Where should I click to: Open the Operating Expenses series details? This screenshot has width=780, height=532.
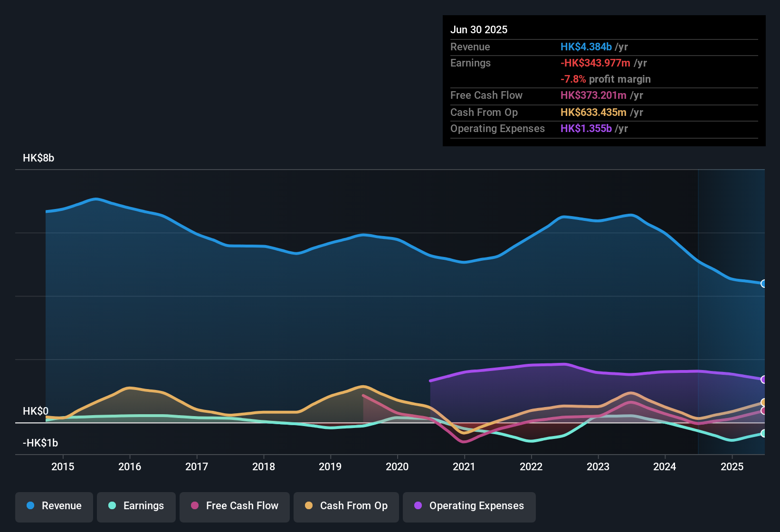pos(469,506)
